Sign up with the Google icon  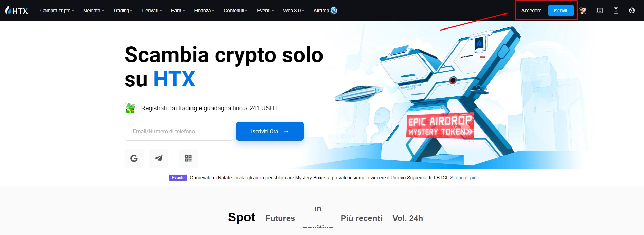(x=134, y=158)
